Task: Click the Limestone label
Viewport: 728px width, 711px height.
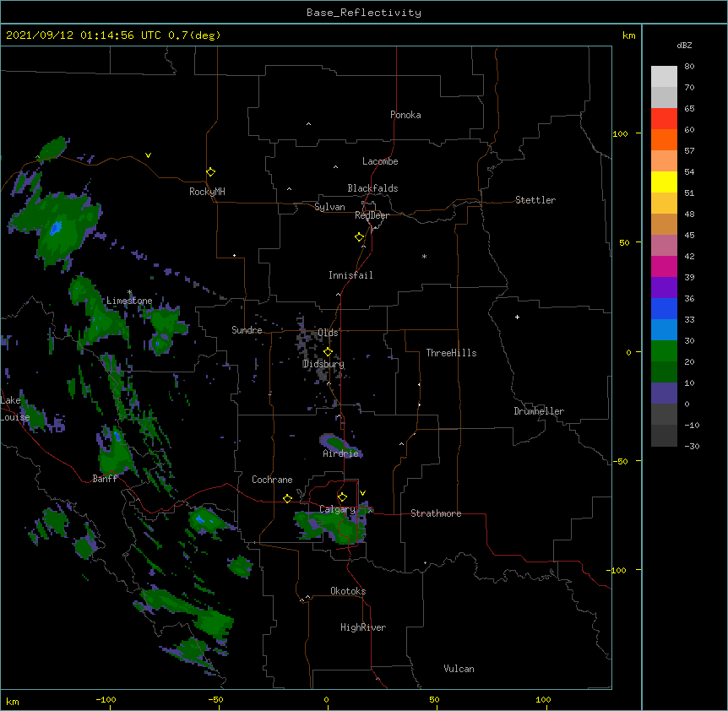Action: point(129,301)
